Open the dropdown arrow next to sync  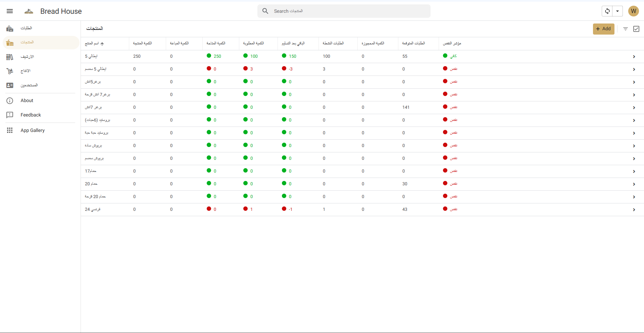617,11
